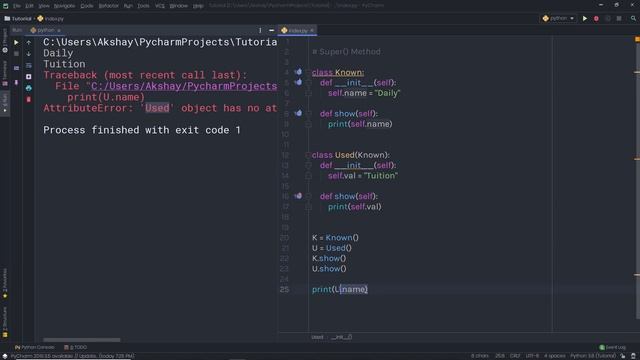The height and width of the screenshot is (360, 640).
Task: Open the Favorites tool window sidebar tab
Action: (5, 284)
